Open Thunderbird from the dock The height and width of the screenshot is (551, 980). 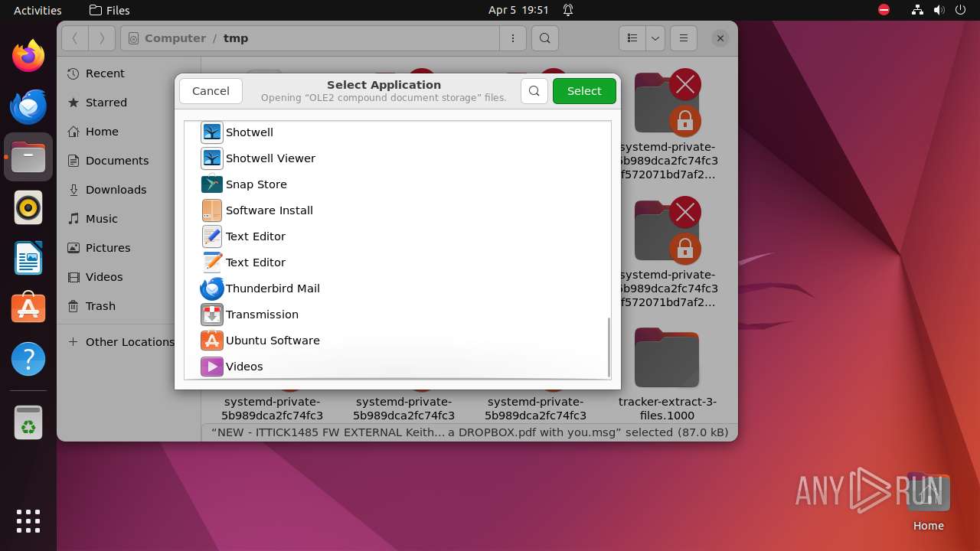(28, 106)
